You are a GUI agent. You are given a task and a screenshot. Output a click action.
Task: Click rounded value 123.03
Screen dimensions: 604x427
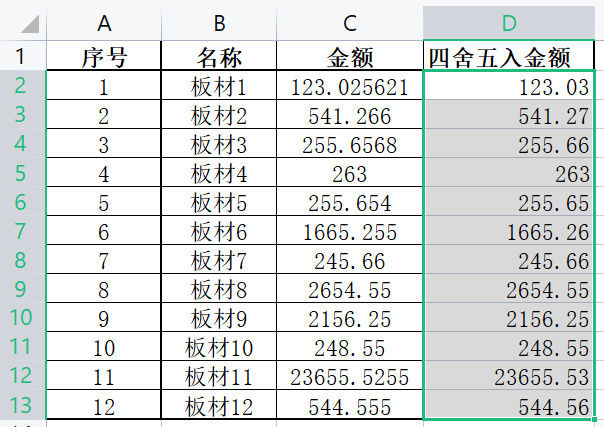[509, 85]
